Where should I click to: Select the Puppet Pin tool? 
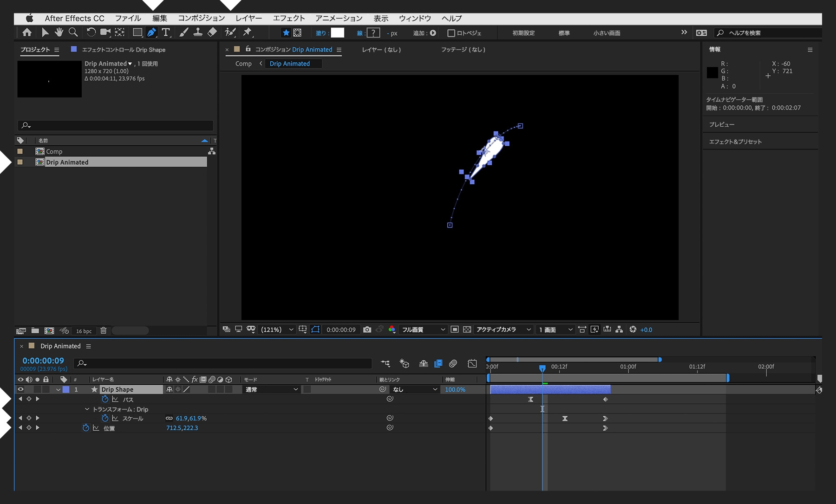tap(248, 32)
